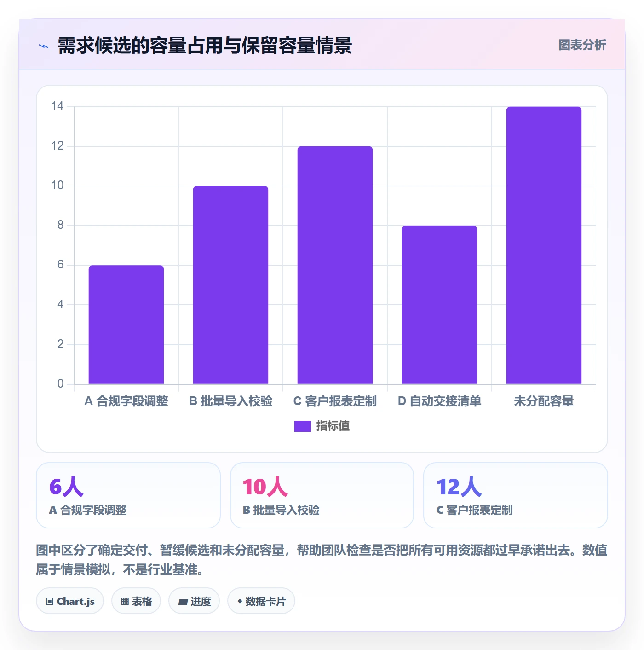Screen dimensions: 644x650
Task: Click the Chart.js tag chip
Action: (70, 601)
